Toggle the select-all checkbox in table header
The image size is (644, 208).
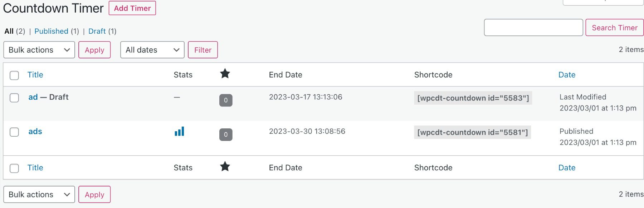coord(14,75)
